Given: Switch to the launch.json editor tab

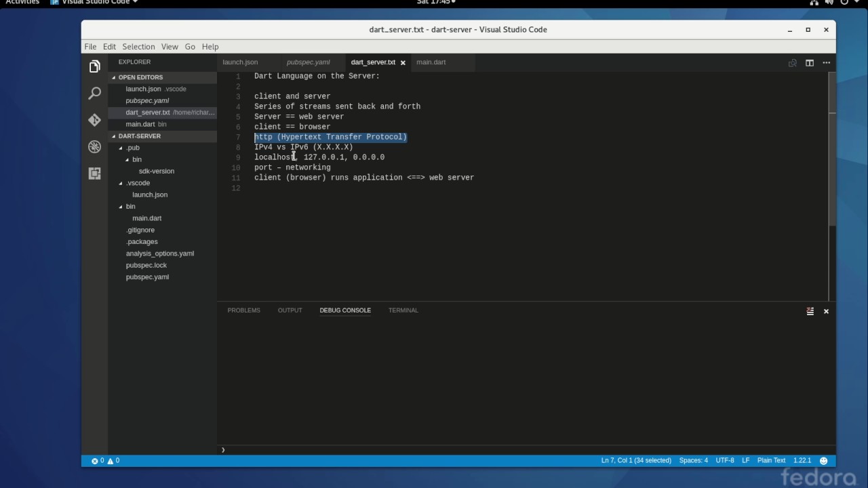Looking at the screenshot, I should (x=240, y=62).
